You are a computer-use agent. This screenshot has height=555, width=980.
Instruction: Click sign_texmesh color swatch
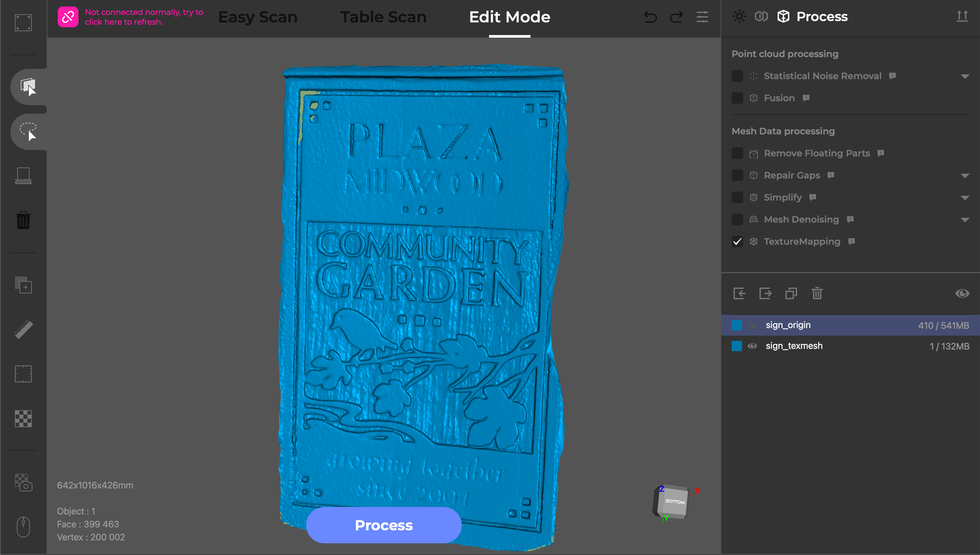737,346
